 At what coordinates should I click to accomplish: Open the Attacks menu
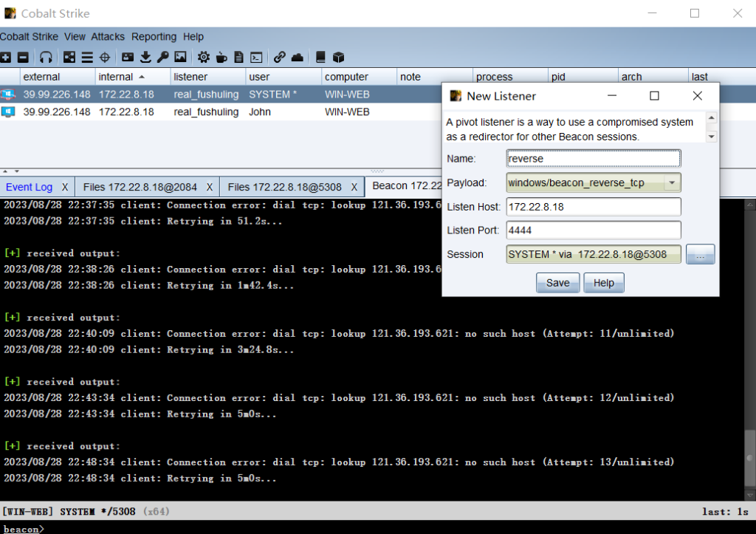pos(108,37)
